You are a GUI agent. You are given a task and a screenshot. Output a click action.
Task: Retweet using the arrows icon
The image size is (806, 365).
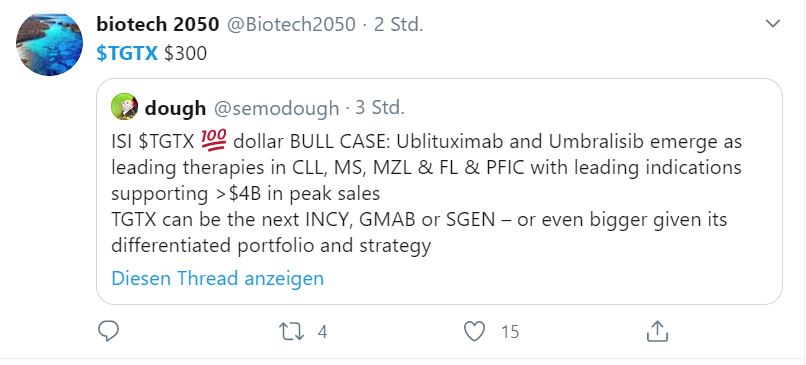(291, 332)
